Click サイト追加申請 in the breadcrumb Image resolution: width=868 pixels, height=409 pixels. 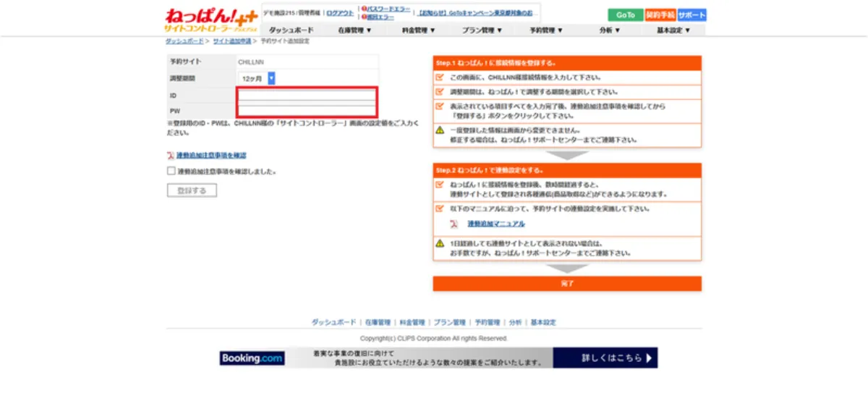click(x=231, y=41)
